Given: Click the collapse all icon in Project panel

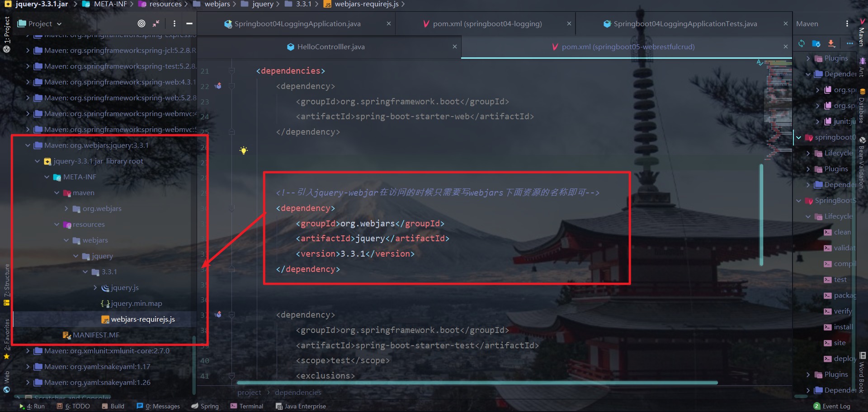Looking at the screenshot, I should click(156, 23).
